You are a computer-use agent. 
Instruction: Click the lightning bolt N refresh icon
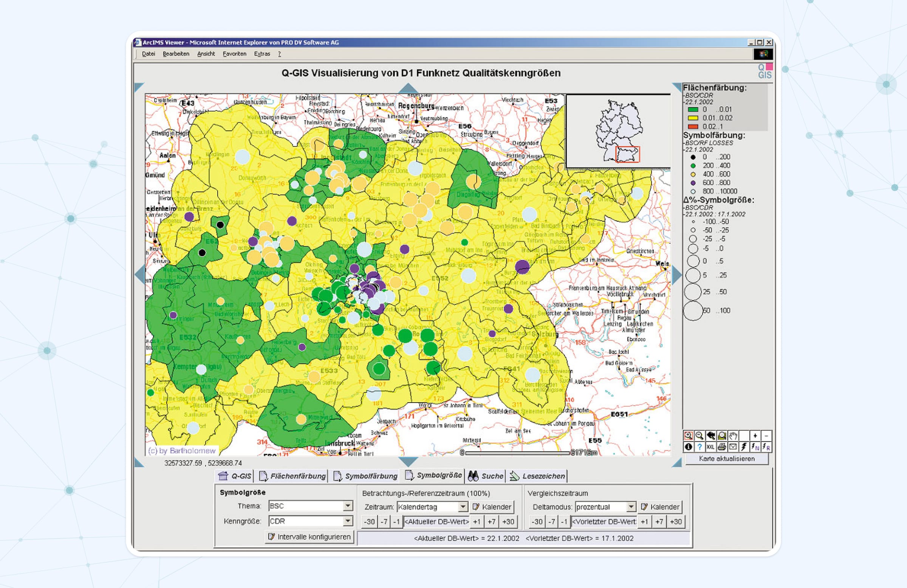[x=756, y=448]
